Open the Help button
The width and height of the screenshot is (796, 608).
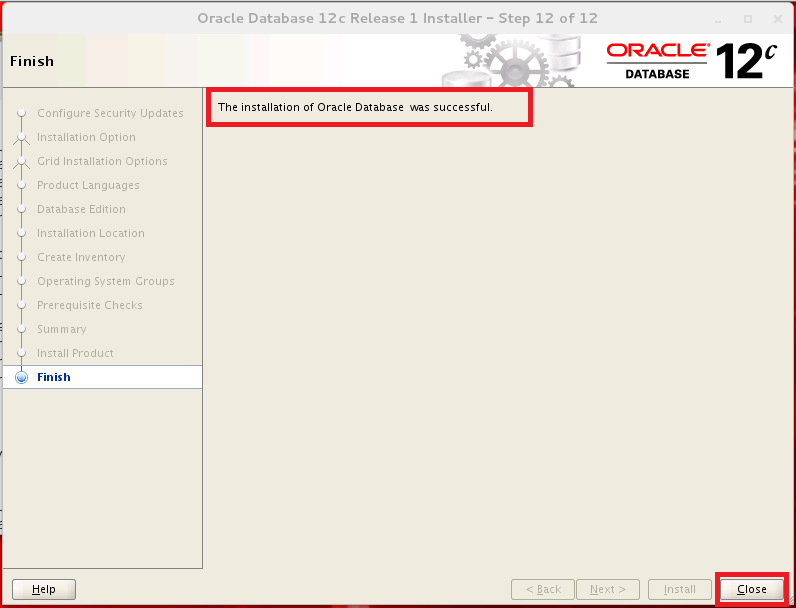44,589
